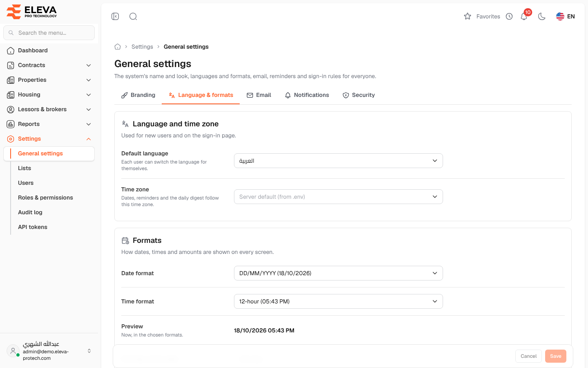Screen dimensions: 588x368
Task: Collapse the sidebar with the panel icon
Action: click(115, 16)
